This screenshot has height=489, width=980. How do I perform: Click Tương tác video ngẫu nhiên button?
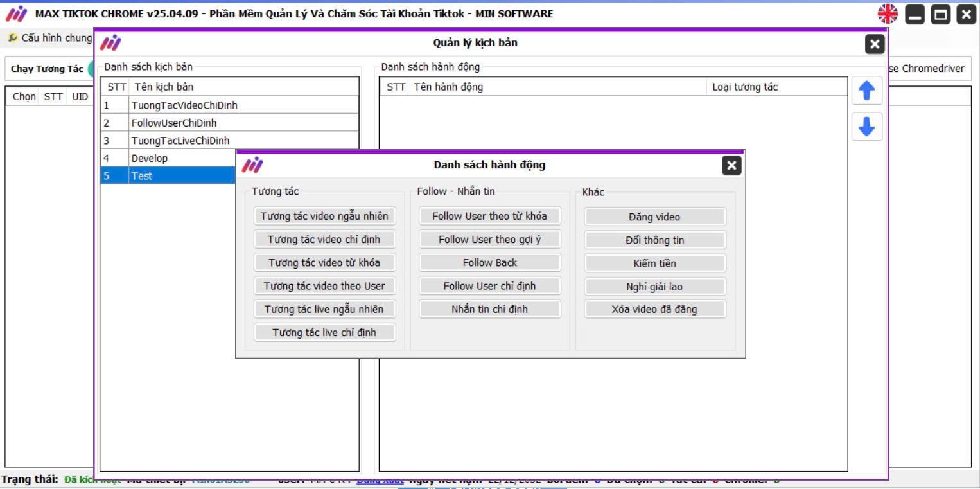click(324, 216)
